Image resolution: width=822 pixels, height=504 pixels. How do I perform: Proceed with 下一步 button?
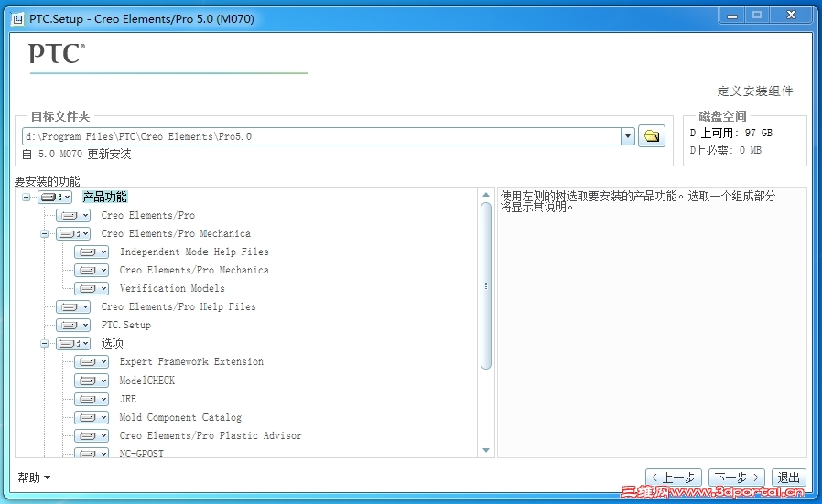point(737,477)
